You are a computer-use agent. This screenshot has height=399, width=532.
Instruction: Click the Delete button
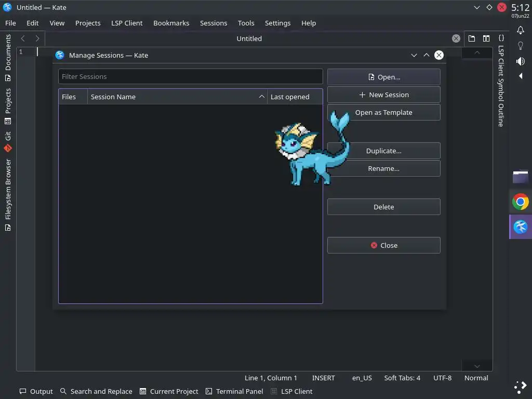point(384,207)
